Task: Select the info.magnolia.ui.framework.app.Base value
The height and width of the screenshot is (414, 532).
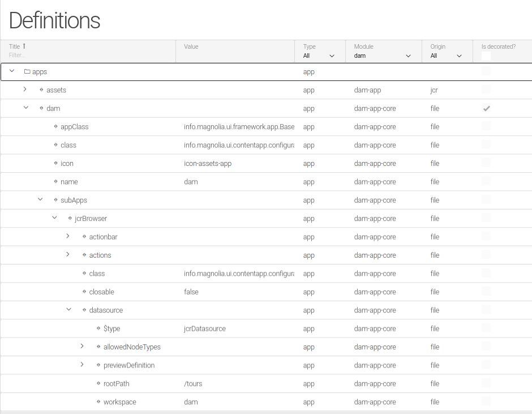Action: [239, 127]
